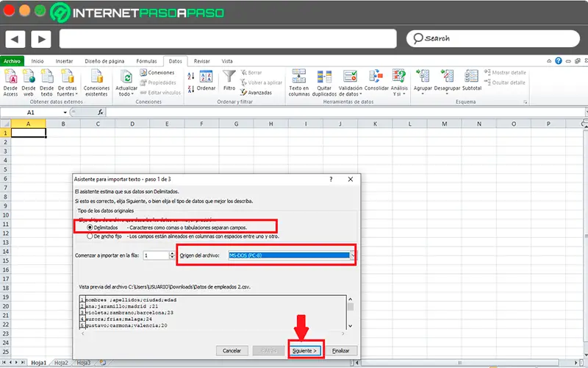The height and width of the screenshot is (368, 588).
Task: Click the browser Search box
Action: click(492, 38)
